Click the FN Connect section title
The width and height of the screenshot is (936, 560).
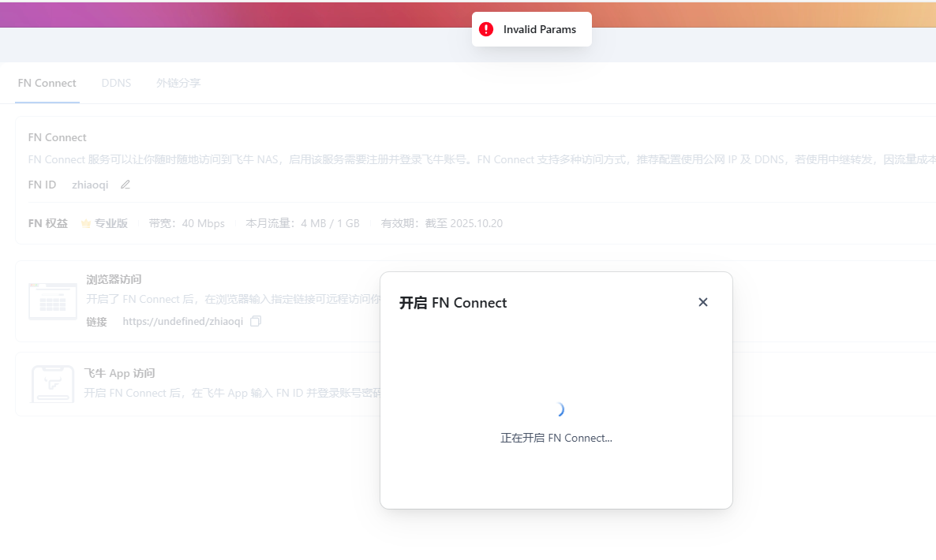click(57, 136)
